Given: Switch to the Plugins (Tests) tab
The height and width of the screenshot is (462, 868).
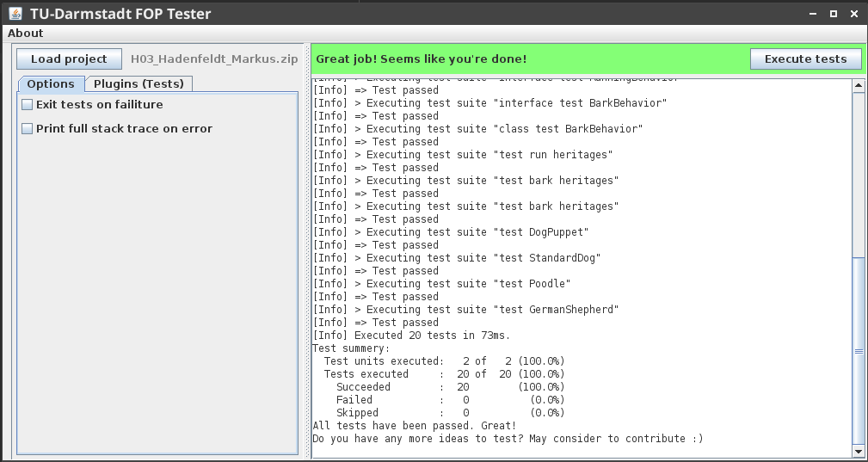Looking at the screenshot, I should click(x=139, y=84).
